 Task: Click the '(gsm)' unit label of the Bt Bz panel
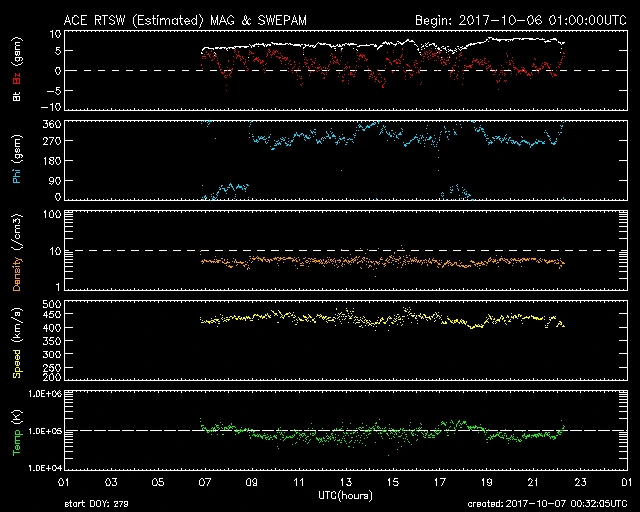(17, 53)
